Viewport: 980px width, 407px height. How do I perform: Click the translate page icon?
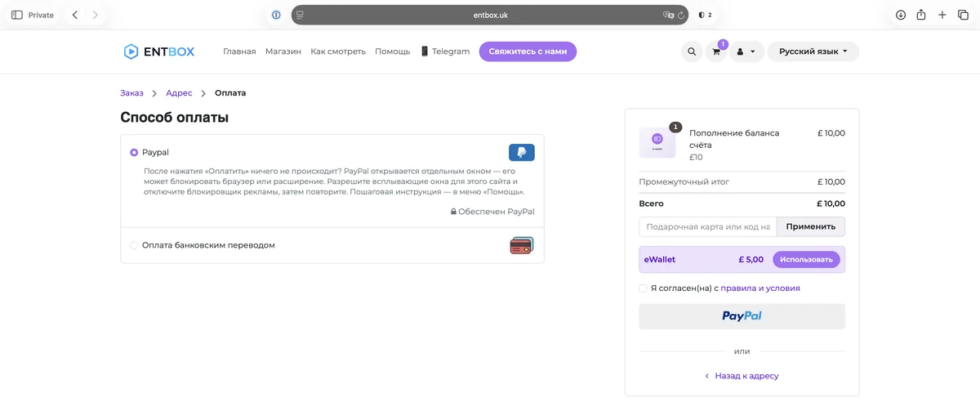click(669, 15)
